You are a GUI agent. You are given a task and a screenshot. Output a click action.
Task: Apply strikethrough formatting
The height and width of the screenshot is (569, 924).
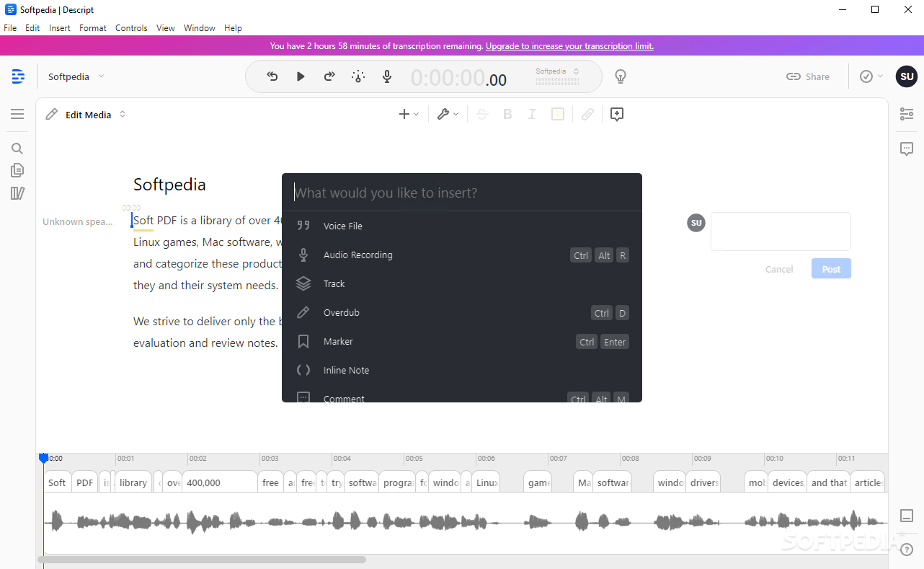[482, 114]
